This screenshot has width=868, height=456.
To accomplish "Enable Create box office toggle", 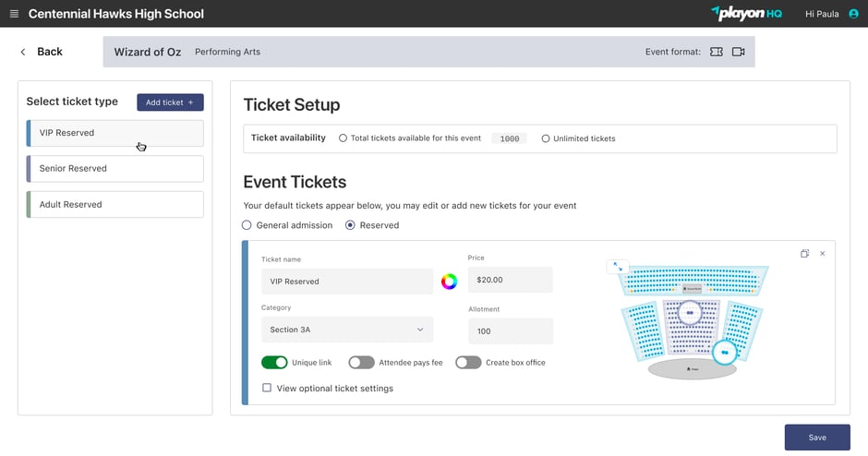I will point(468,363).
